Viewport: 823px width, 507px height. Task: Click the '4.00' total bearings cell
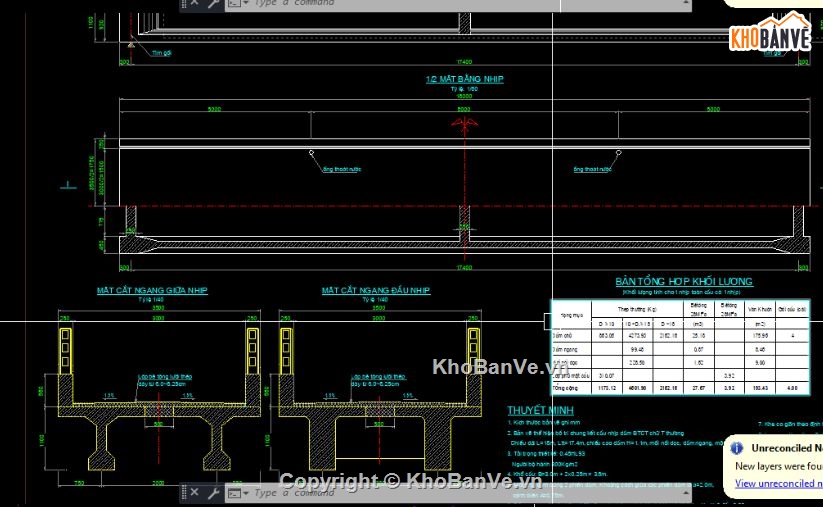[x=793, y=388]
